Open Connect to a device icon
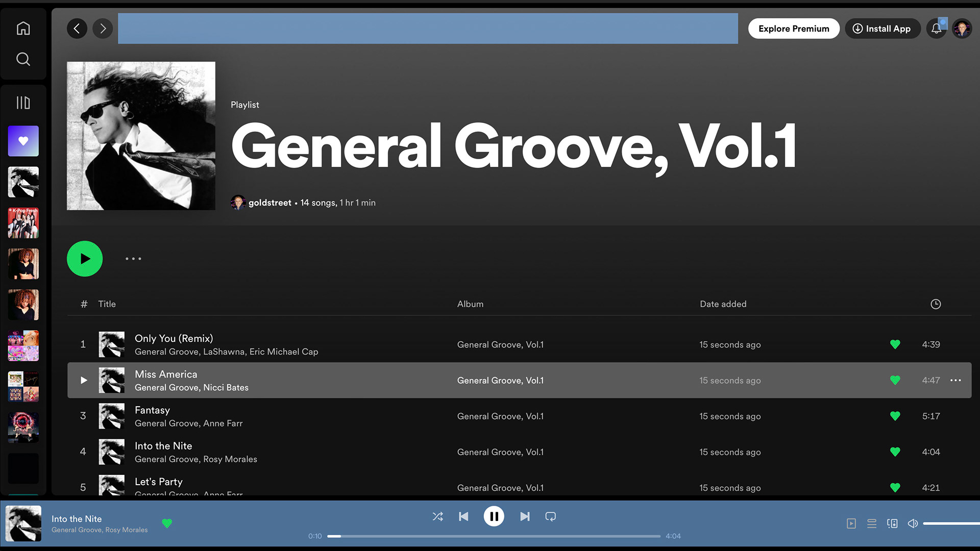980x551 pixels. 892,523
